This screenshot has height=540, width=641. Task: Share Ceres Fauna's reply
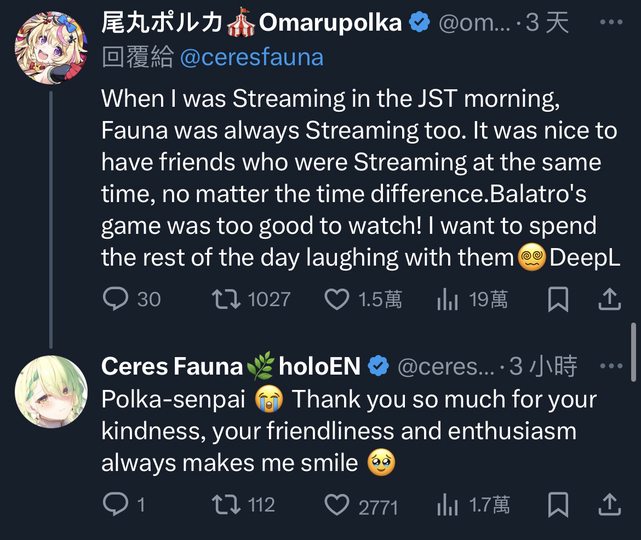coord(609,505)
